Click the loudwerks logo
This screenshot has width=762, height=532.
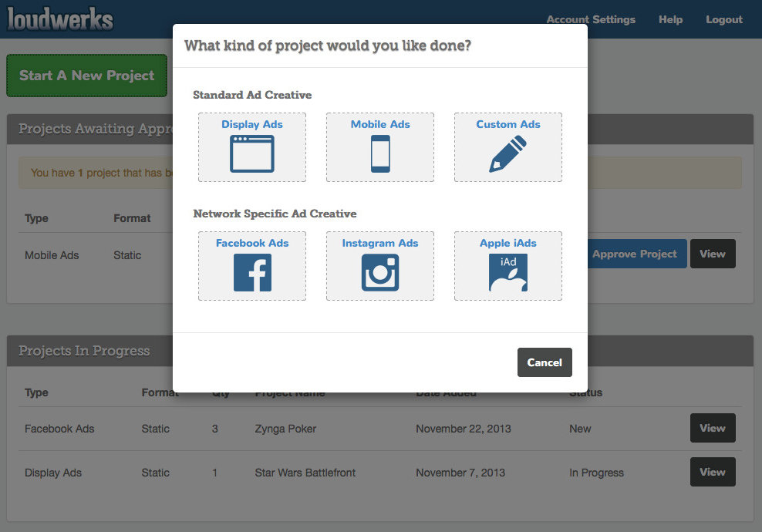(x=60, y=20)
